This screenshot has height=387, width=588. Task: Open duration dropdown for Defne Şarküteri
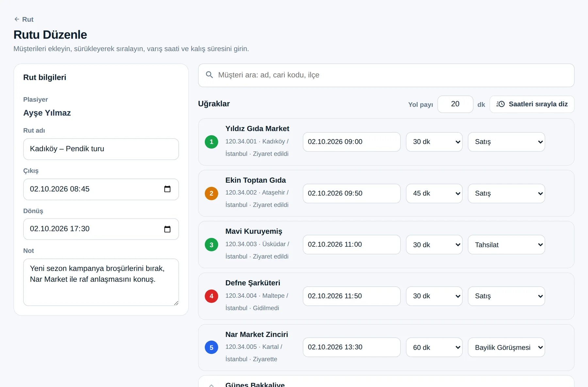pyautogui.click(x=434, y=296)
